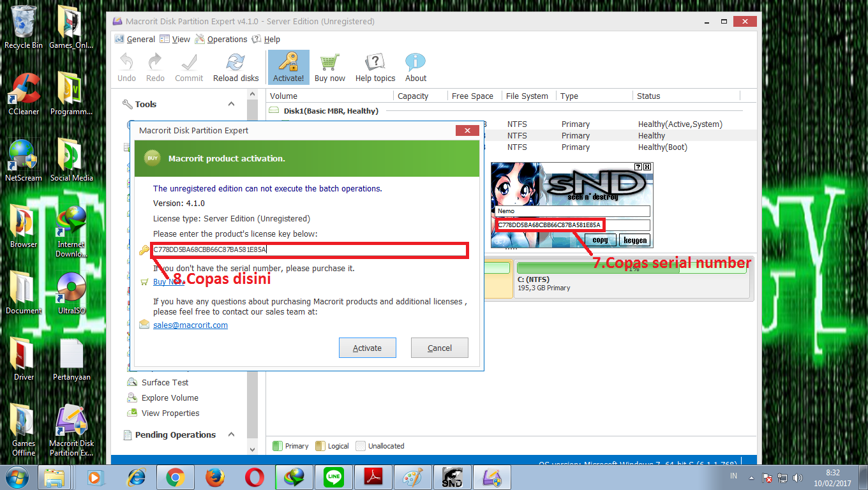Select Explore Volume in the sidebar

tap(170, 397)
